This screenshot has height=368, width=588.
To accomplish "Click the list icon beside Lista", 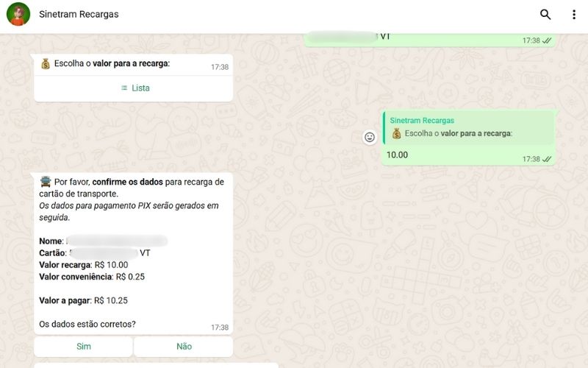I will tap(124, 88).
